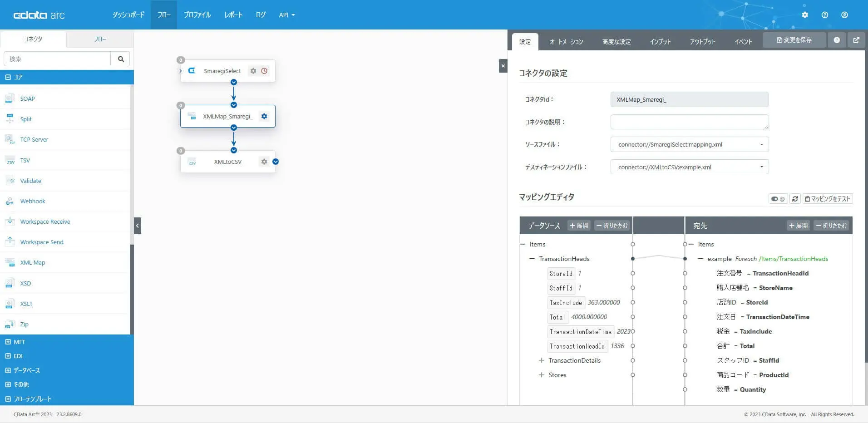
Task: Toggle the code view switch in mapping editor
Action: point(778,199)
